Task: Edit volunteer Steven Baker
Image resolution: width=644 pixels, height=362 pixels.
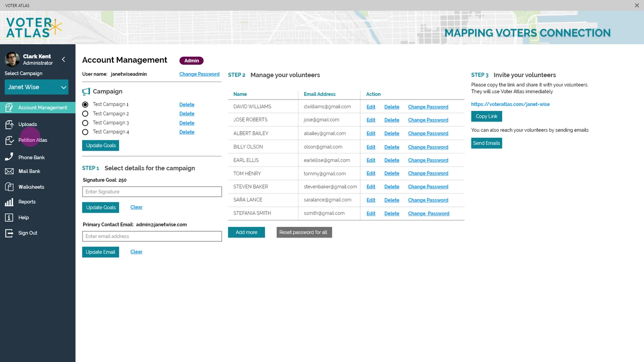Action: pyautogui.click(x=371, y=187)
